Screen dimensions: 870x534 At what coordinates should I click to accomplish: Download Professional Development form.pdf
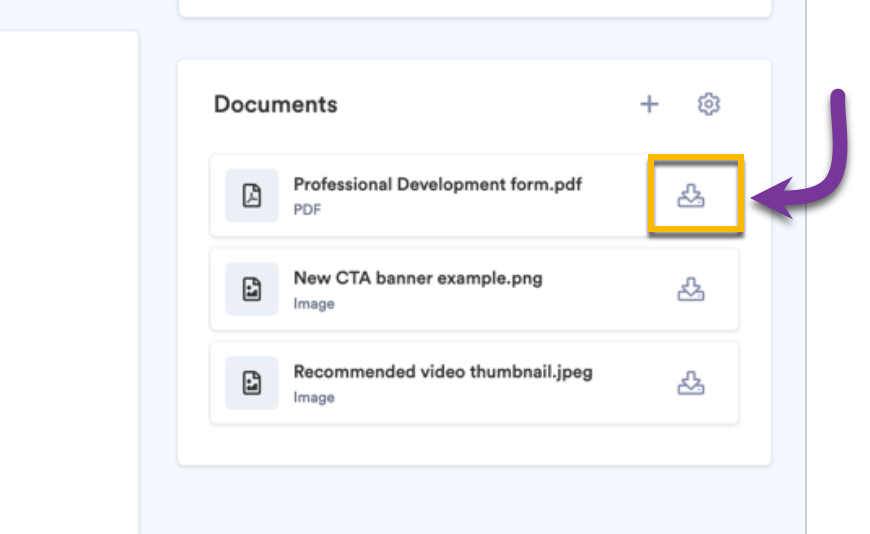tap(691, 196)
